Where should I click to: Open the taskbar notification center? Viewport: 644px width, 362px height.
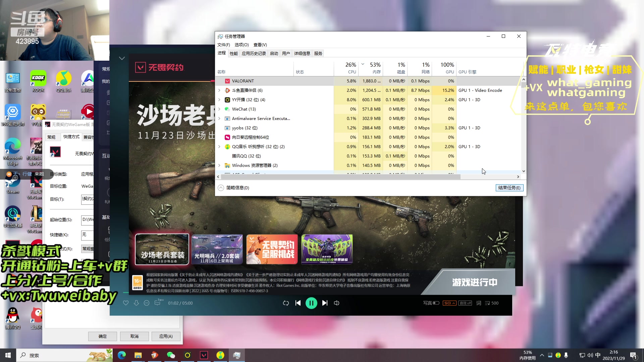pos(634,355)
